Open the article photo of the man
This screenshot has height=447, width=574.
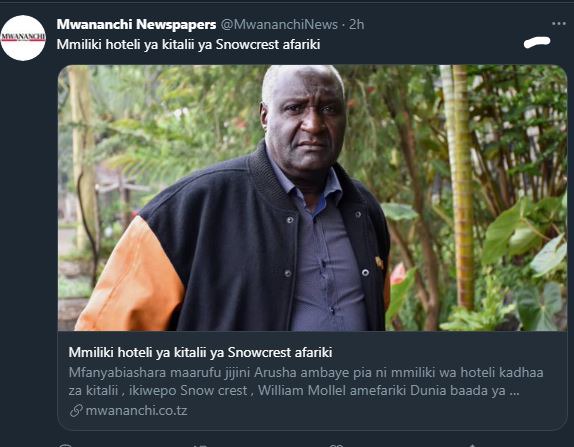pos(312,198)
